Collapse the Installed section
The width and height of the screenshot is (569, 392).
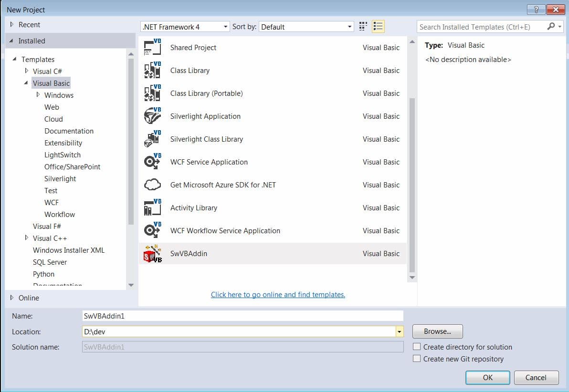[11, 41]
